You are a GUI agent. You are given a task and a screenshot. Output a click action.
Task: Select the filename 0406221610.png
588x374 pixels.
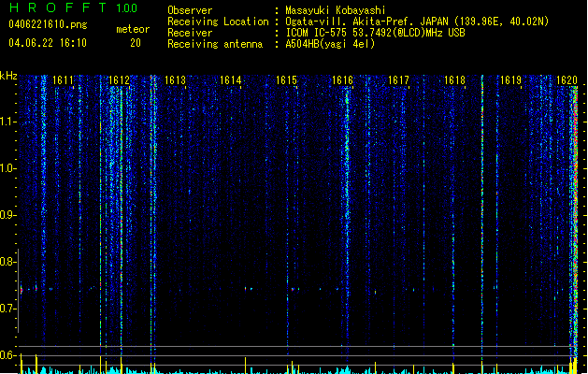(x=48, y=24)
